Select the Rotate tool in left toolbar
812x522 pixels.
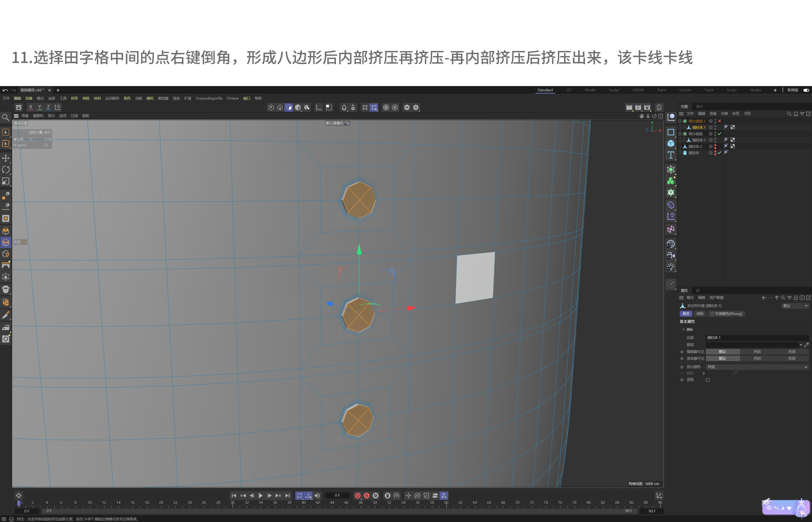6,170
